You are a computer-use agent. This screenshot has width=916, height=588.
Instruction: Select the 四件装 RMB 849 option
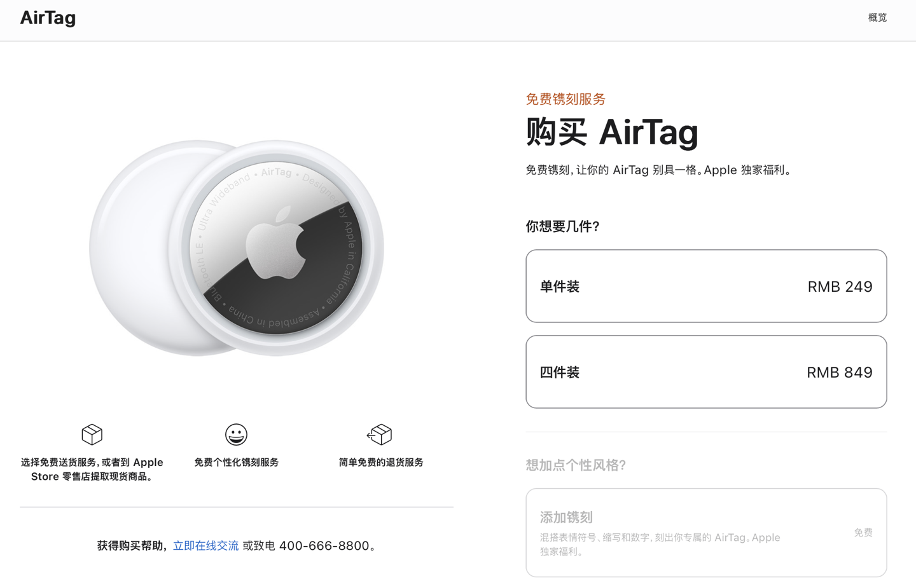coord(706,372)
